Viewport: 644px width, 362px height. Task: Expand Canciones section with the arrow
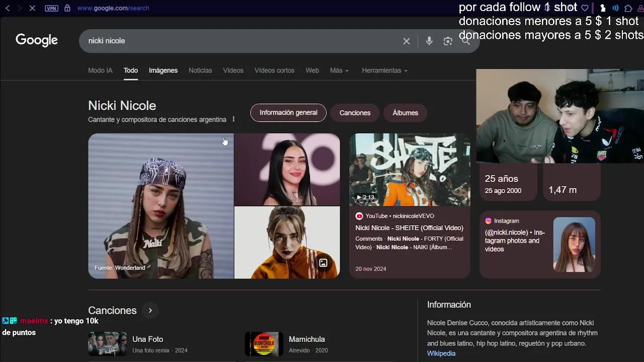(x=150, y=311)
